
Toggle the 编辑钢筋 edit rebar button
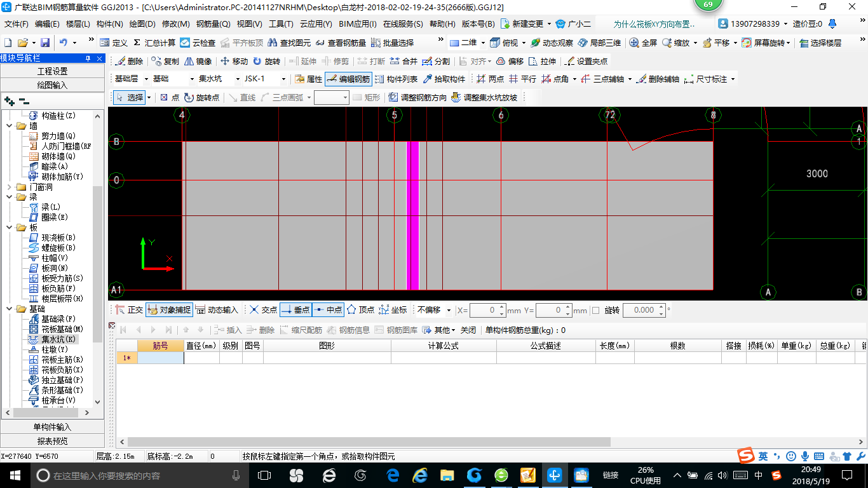[348, 79]
